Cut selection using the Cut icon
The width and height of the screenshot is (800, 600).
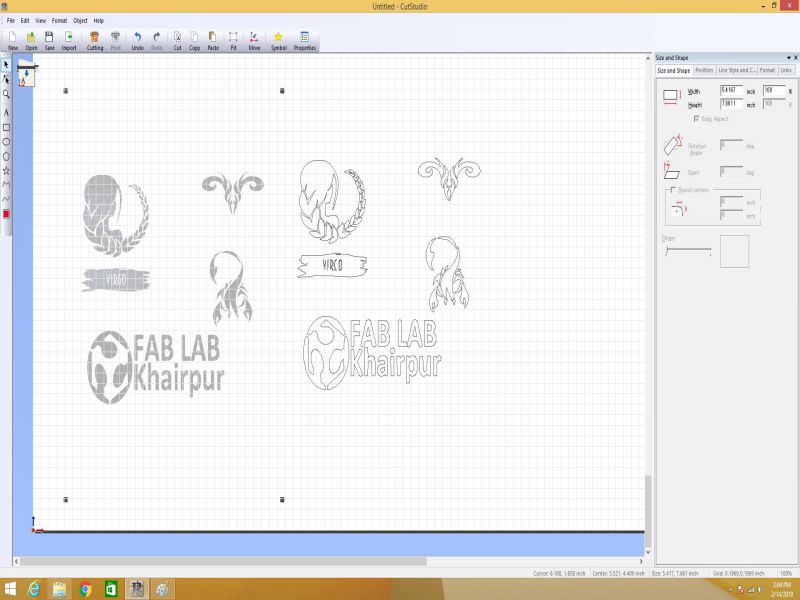point(178,40)
